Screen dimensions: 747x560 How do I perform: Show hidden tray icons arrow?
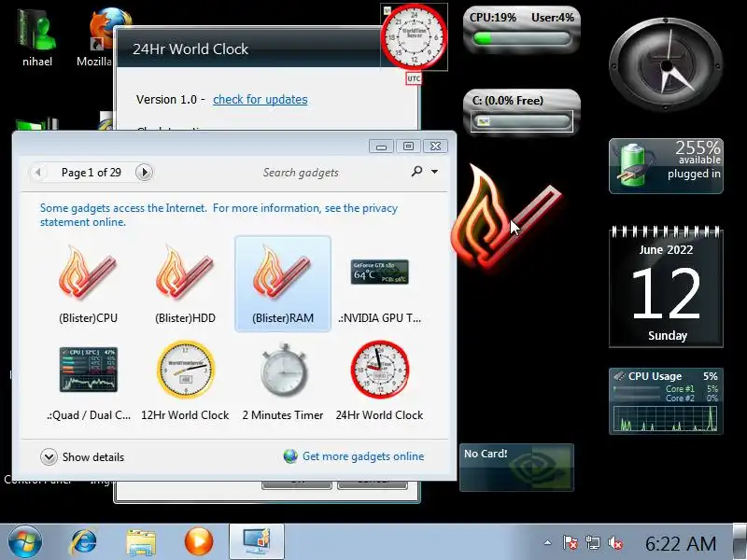tap(547, 542)
